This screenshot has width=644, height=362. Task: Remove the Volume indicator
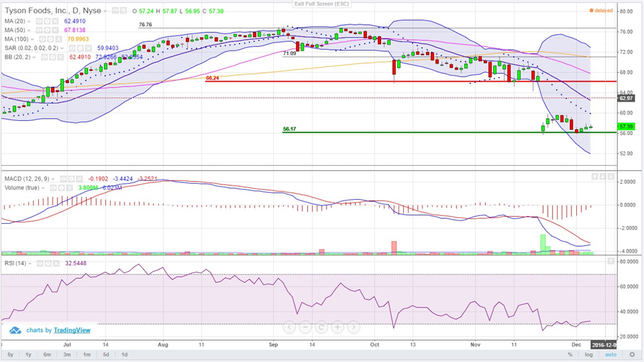[69, 188]
